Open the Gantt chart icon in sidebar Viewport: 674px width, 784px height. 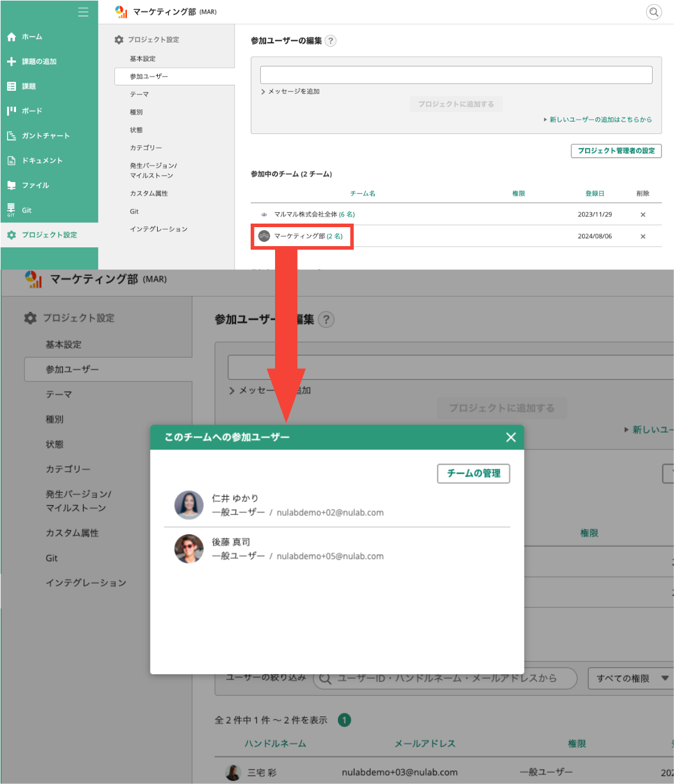click(11, 136)
